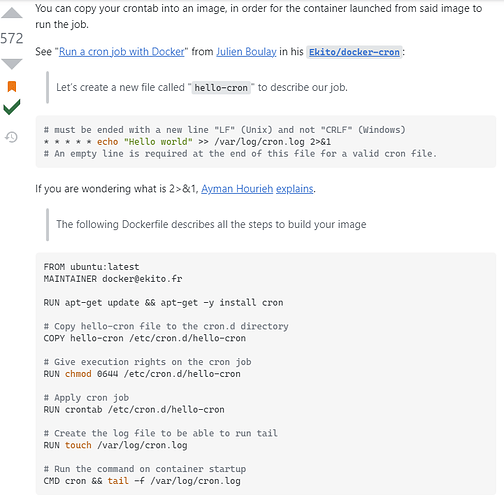
Task: Click the FROM ubuntu:latest line
Action: pyautogui.click(x=91, y=267)
